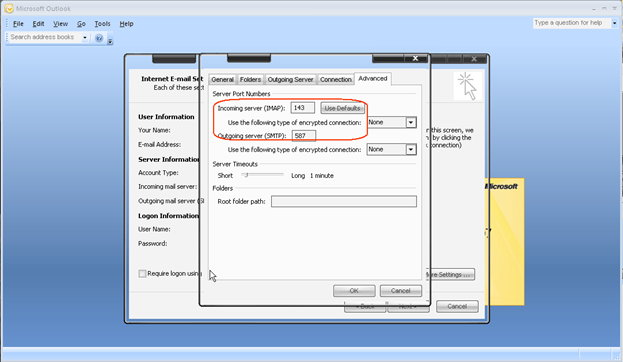The width and height of the screenshot is (623, 362).
Task: Click the Server Timeouts slider handle
Action: click(246, 175)
